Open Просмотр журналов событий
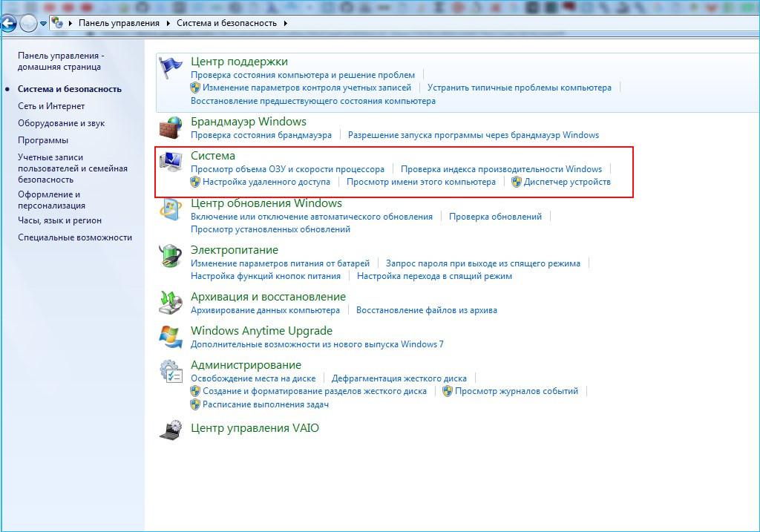760x532 pixels. [517, 391]
